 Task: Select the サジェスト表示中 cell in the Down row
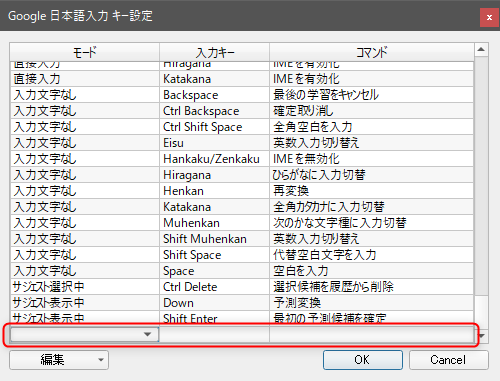[x=85, y=303]
